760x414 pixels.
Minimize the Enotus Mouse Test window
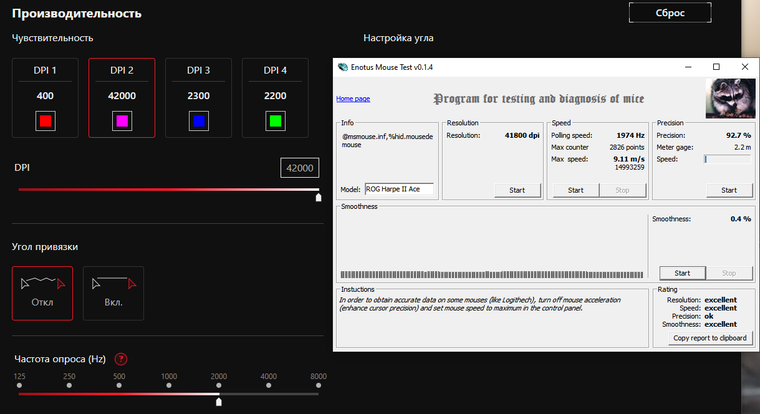tap(688, 67)
